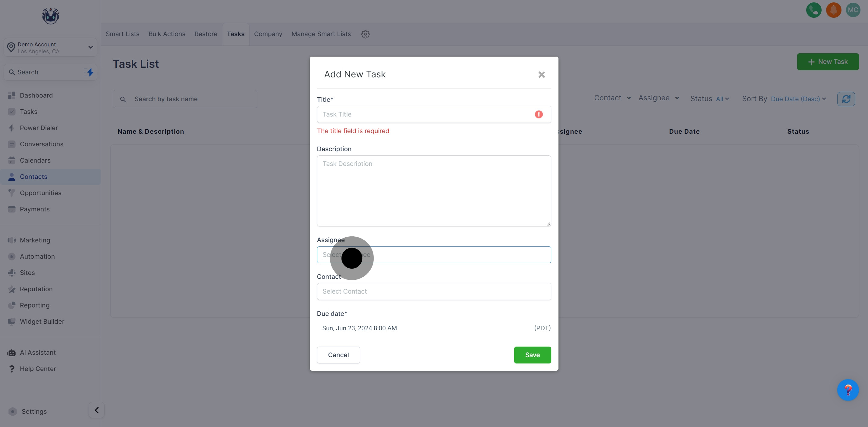The height and width of the screenshot is (427, 868).
Task: Switch to the Smart Lists tab
Action: pos(122,34)
